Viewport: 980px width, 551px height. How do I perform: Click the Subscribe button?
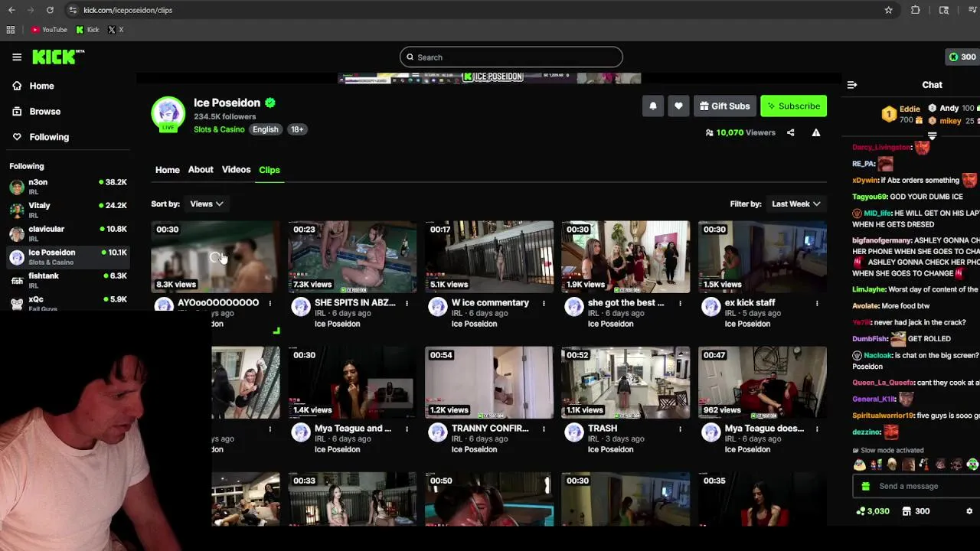[793, 106]
